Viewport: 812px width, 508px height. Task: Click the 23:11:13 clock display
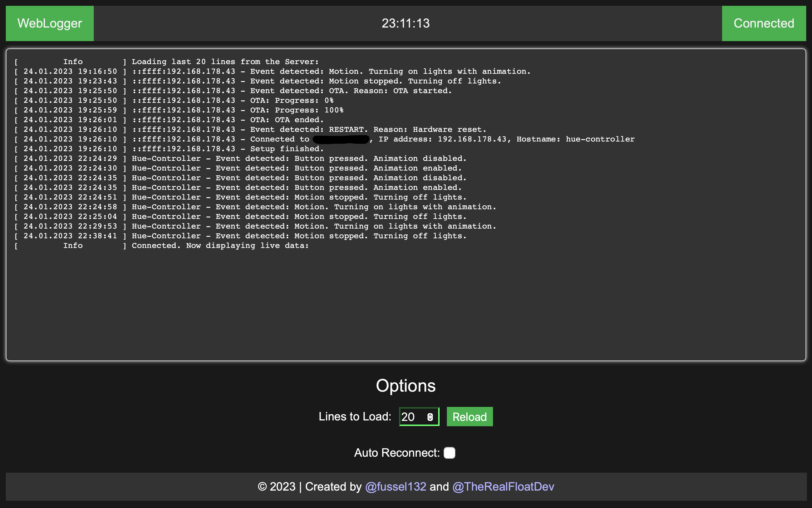click(x=406, y=23)
